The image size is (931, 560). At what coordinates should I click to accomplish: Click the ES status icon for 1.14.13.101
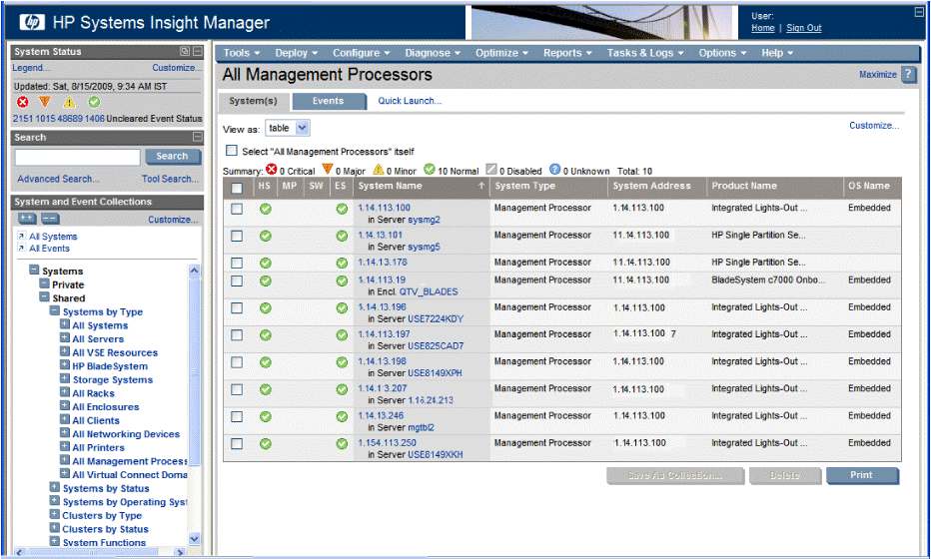342,237
